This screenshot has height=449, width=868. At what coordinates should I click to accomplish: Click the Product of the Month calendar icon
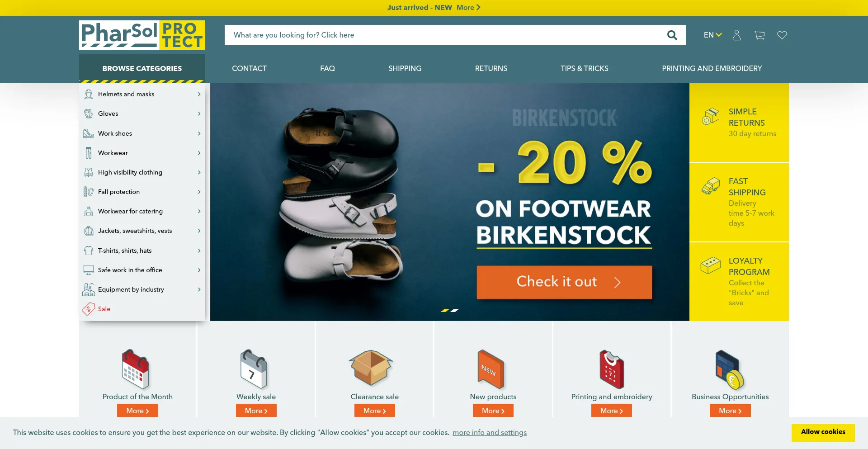coord(135,369)
